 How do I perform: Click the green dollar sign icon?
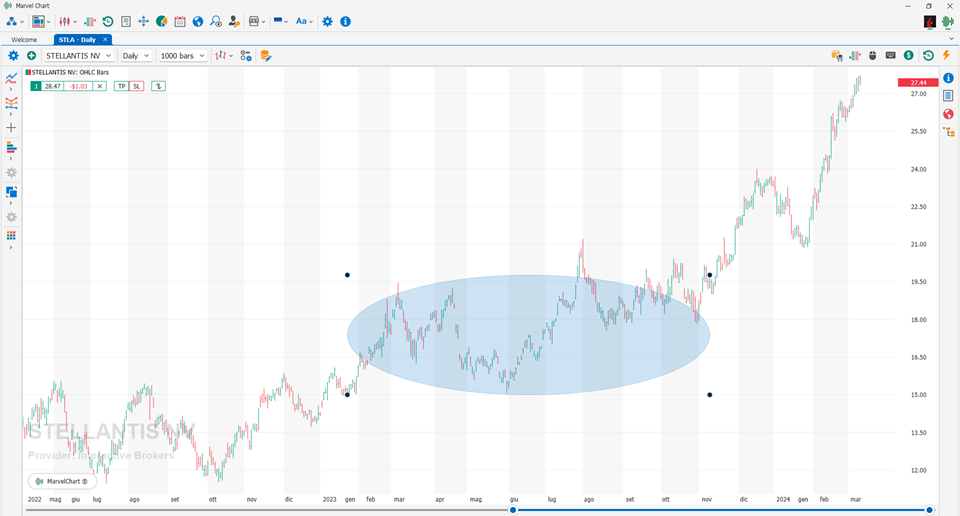[x=909, y=56]
